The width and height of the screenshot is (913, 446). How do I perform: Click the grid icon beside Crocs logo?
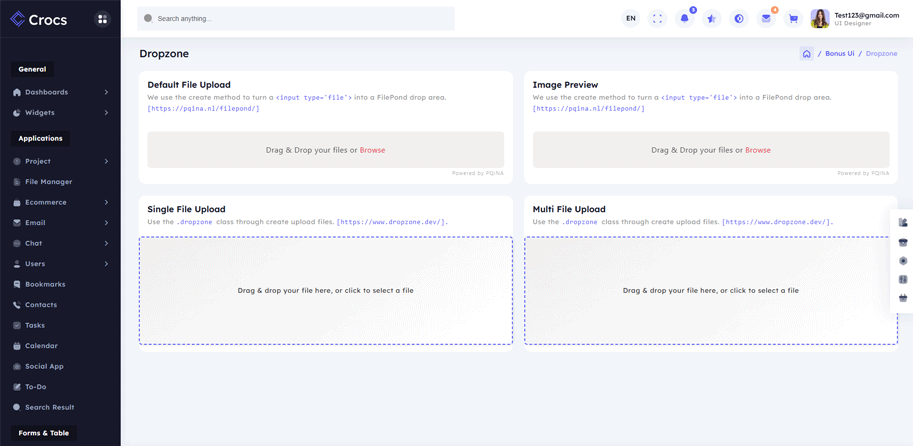102,19
